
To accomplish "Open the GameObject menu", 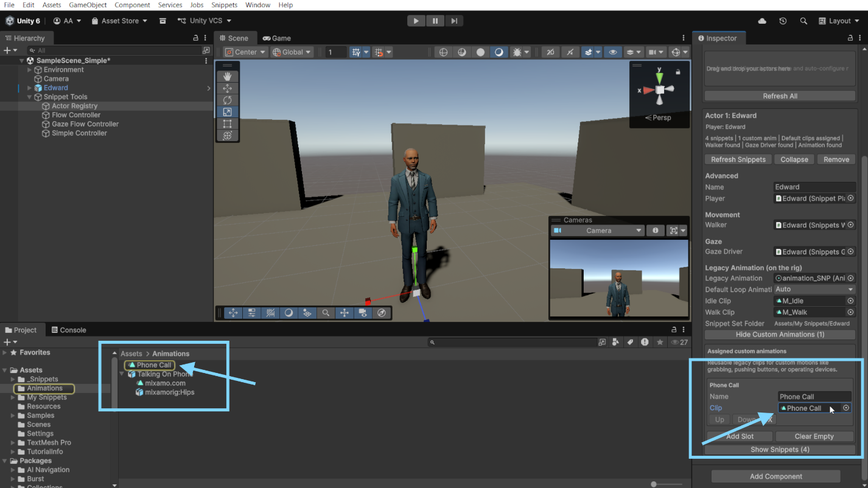I will tap(88, 5).
